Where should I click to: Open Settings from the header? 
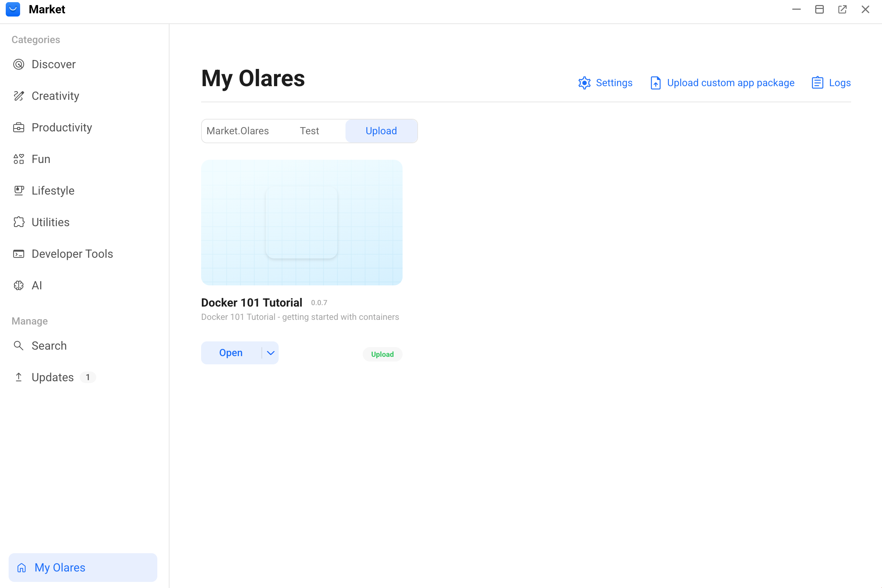pyautogui.click(x=605, y=83)
